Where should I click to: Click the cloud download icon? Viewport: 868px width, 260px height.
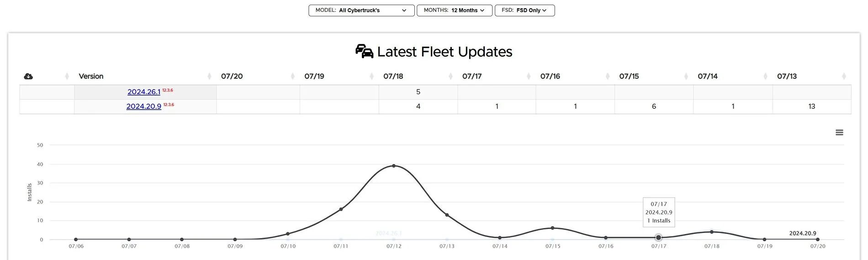pyautogui.click(x=28, y=76)
